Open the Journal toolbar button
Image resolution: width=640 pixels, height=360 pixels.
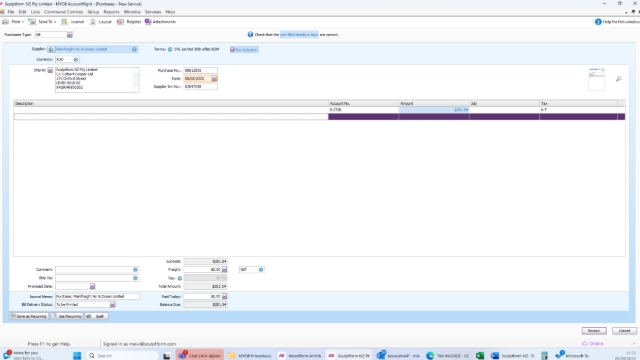pos(73,22)
